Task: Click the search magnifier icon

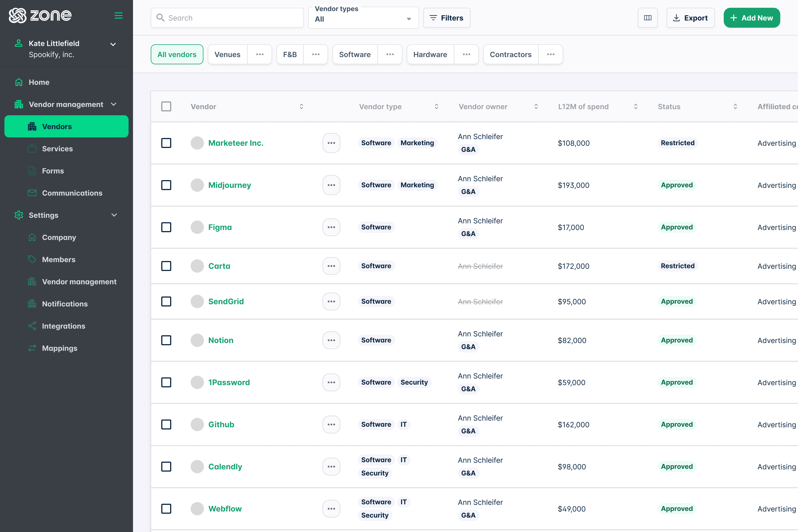Action: point(160,18)
